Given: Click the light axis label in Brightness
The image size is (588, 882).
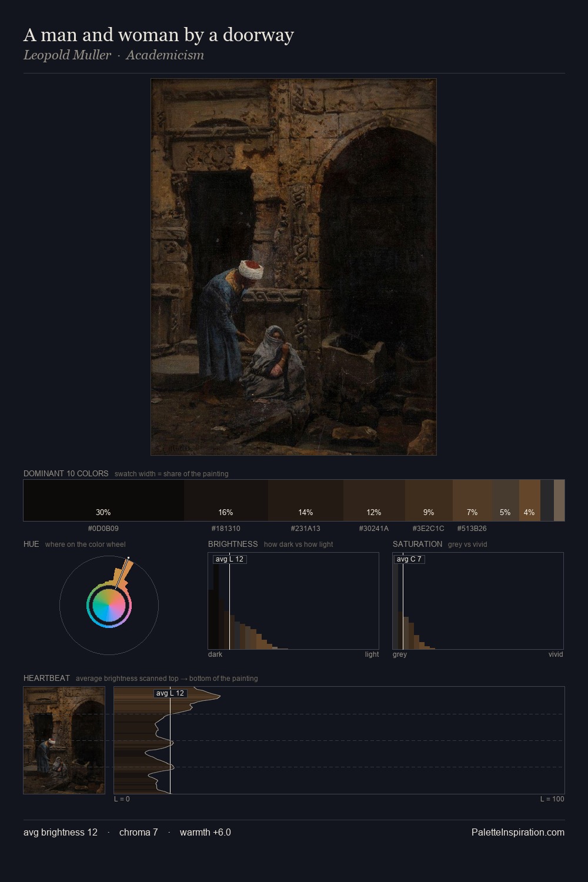Looking at the screenshot, I should pos(372,654).
